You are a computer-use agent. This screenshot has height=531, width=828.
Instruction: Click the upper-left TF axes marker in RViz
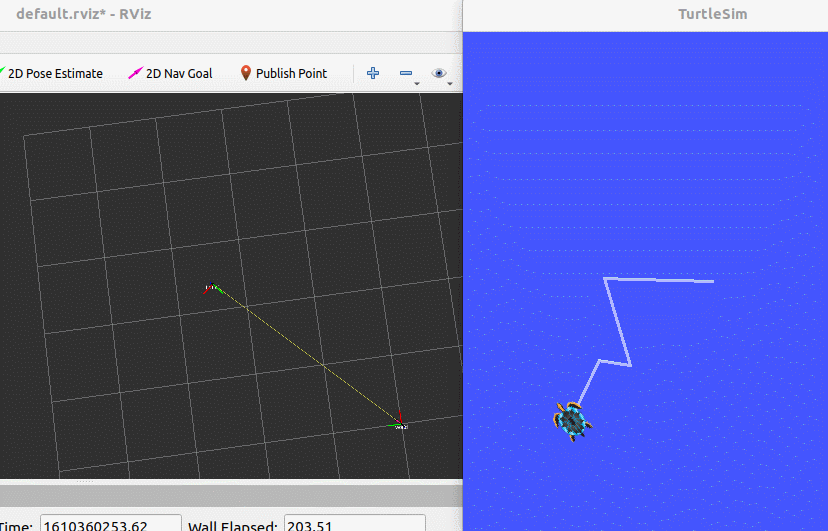[211, 288]
